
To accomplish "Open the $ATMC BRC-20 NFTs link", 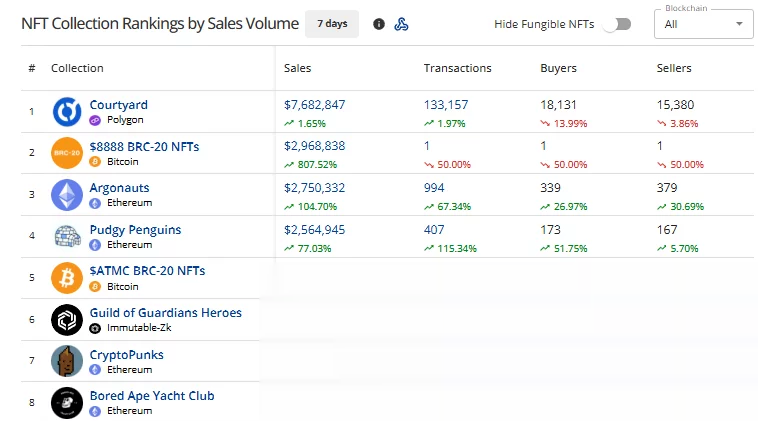I will (147, 271).
